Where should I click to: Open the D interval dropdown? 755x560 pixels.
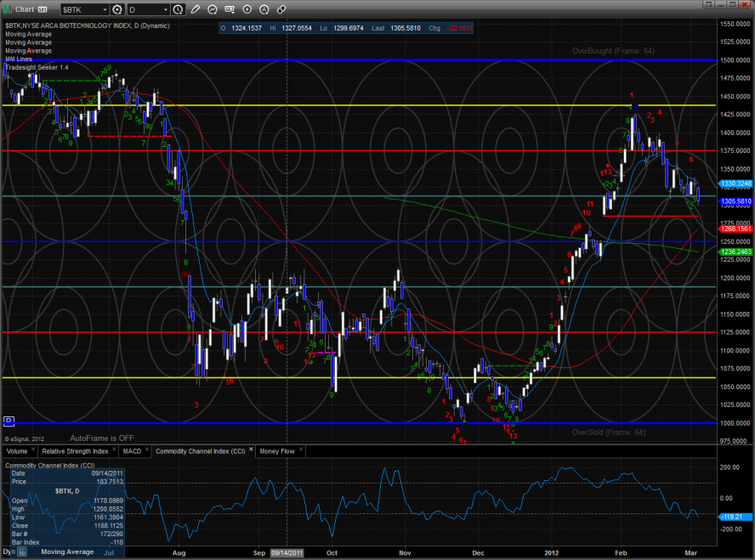pos(164,9)
